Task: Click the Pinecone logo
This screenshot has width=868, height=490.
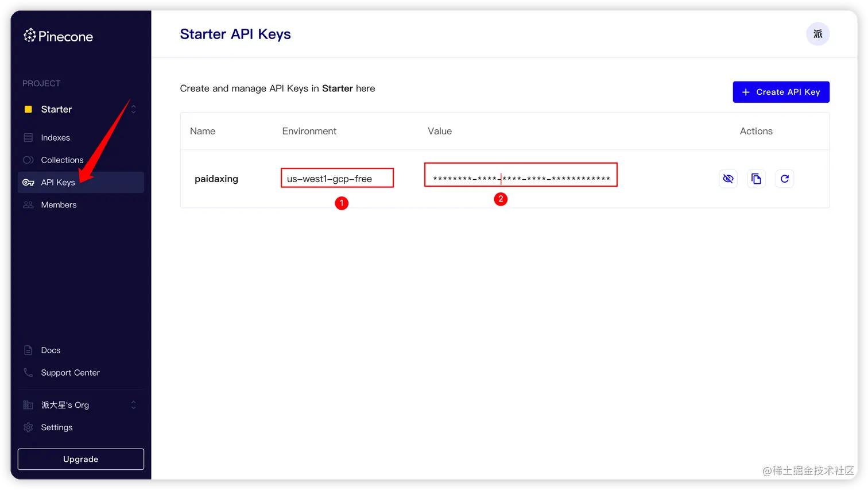Action: click(58, 36)
